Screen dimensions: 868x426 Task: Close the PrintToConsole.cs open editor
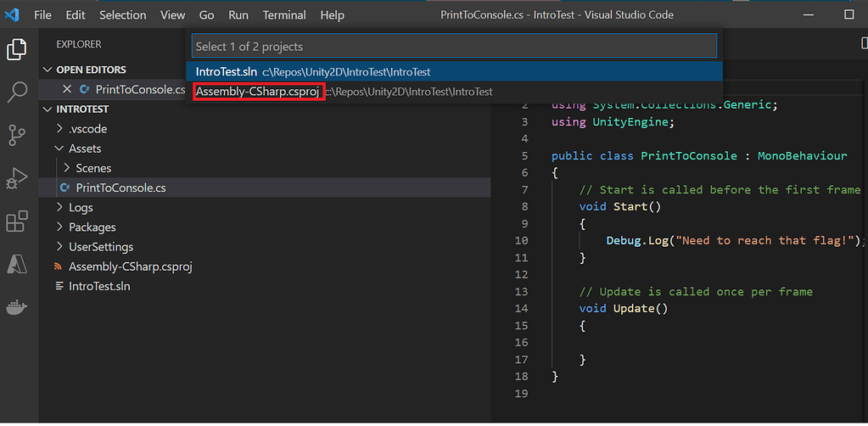[67, 89]
